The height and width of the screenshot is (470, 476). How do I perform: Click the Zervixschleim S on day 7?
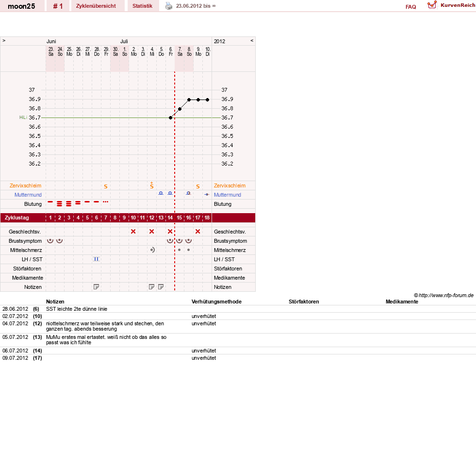click(x=106, y=186)
